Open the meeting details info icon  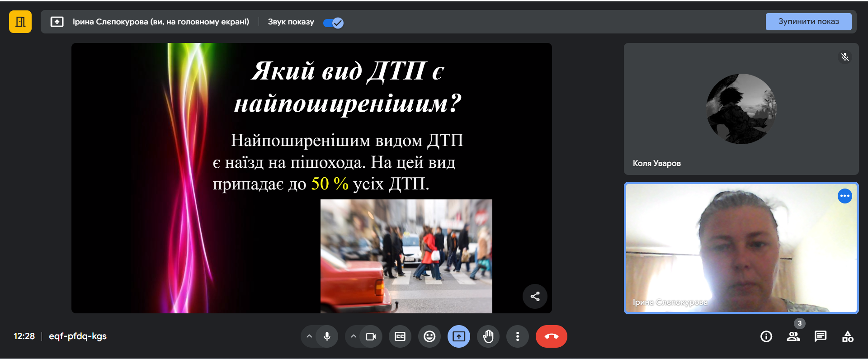766,336
